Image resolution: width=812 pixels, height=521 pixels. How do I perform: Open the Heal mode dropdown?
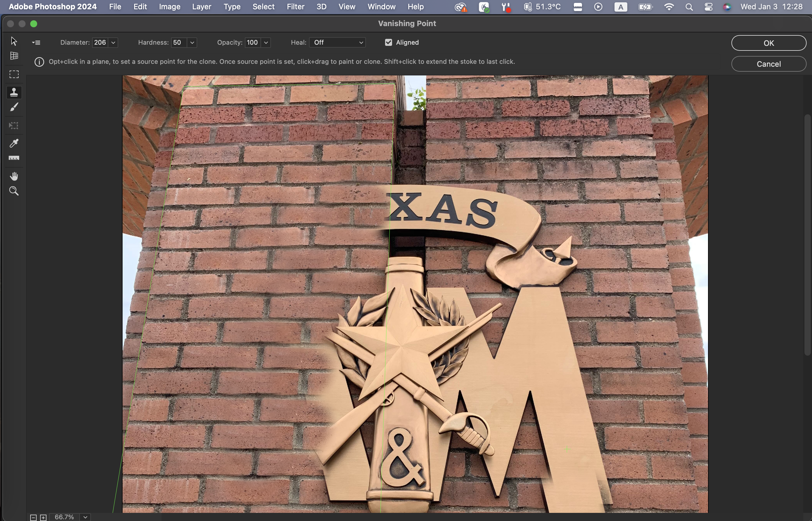tap(337, 42)
